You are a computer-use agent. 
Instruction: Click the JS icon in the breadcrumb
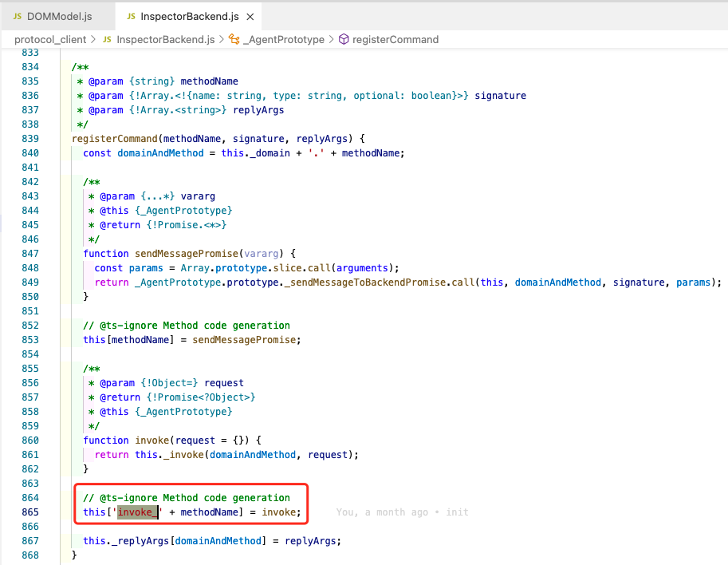click(108, 39)
